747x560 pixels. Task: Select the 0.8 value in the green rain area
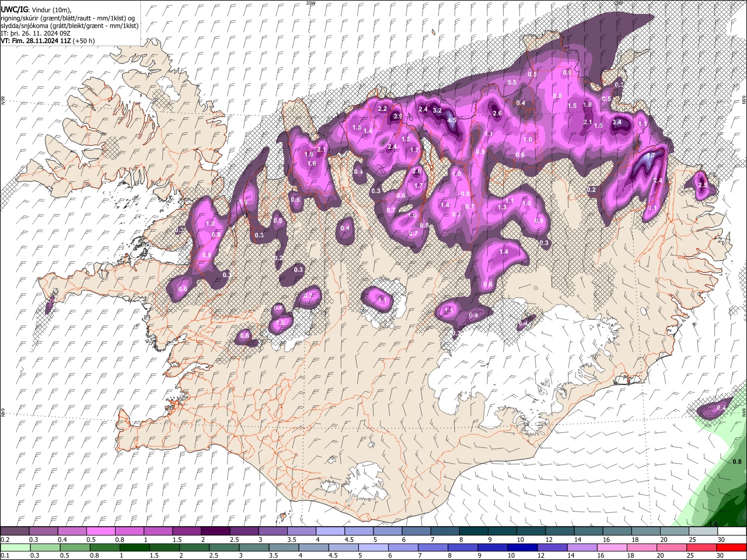click(x=737, y=461)
